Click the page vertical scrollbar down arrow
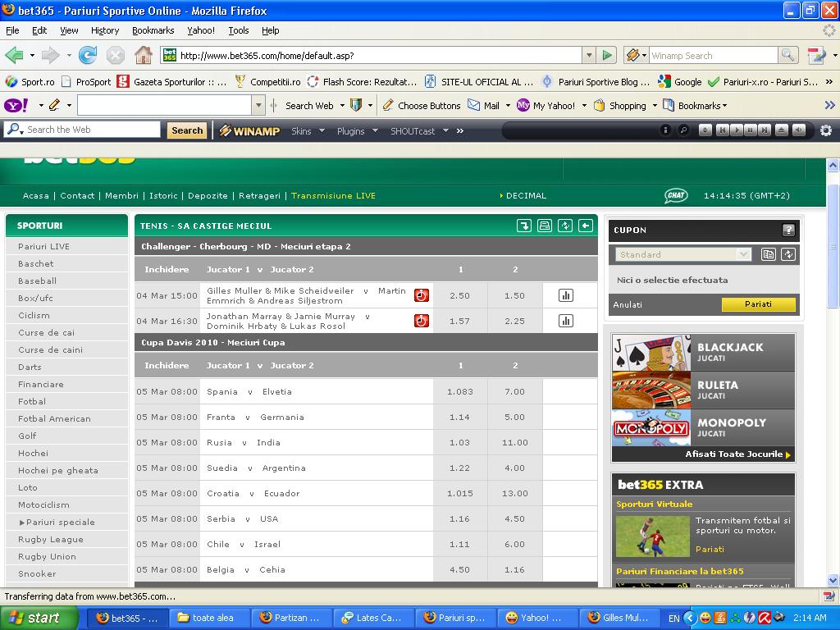Image resolution: width=840 pixels, height=630 pixels. pyautogui.click(x=833, y=580)
